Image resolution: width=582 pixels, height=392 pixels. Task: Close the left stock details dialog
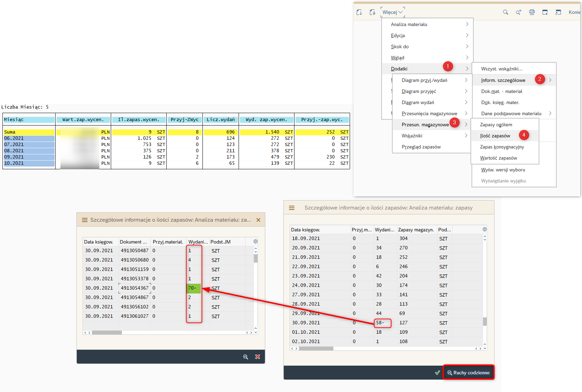258,220
